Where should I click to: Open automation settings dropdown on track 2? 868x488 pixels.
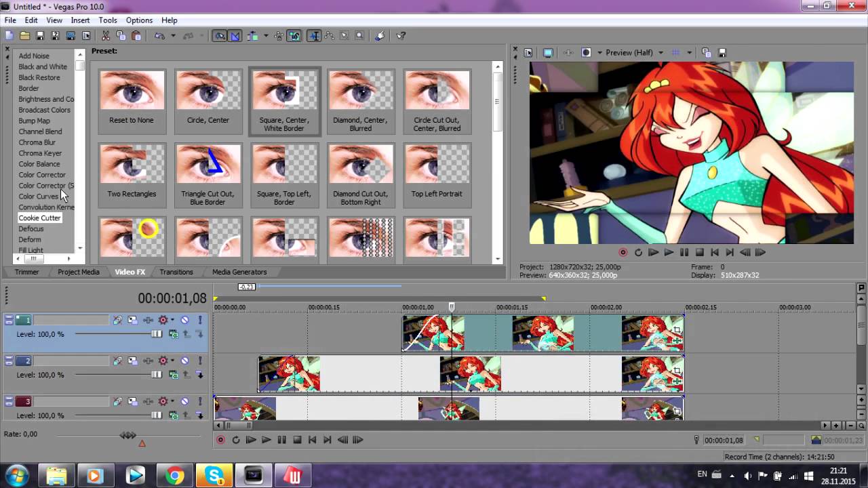(x=172, y=361)
